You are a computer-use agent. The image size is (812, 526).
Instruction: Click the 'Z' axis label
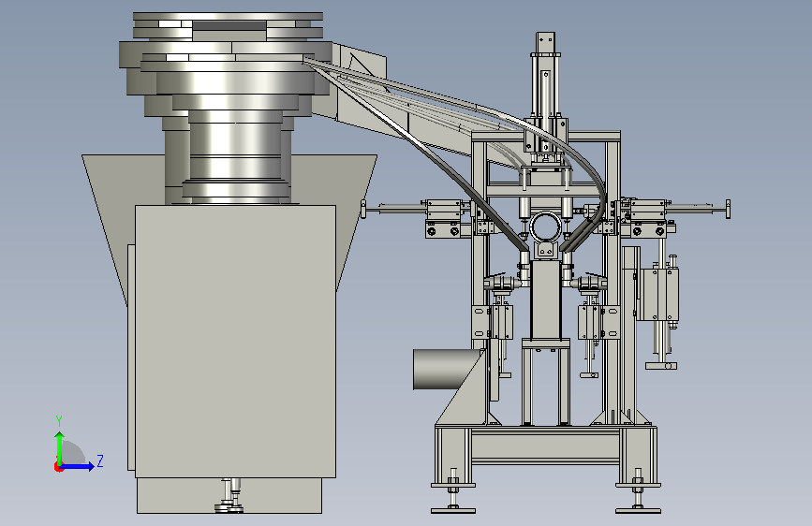pyautogui.click(x=100, y=460)
